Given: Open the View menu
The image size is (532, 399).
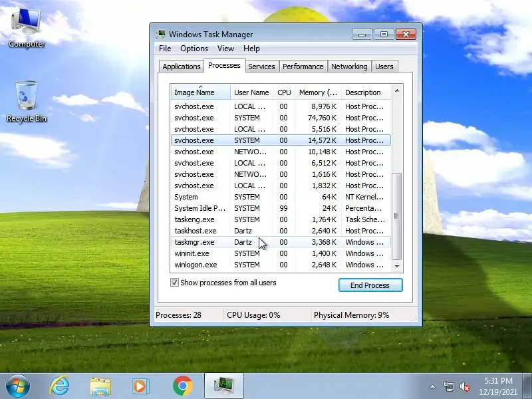Looking at the screenshot, I should (225, 49).
